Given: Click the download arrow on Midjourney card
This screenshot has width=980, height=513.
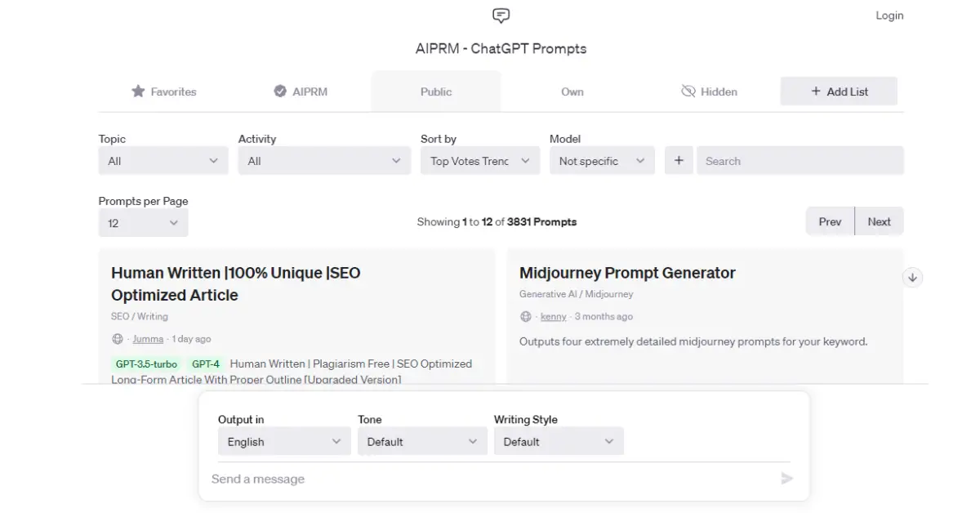Looking at the screenshot, I should pos(912,277).
